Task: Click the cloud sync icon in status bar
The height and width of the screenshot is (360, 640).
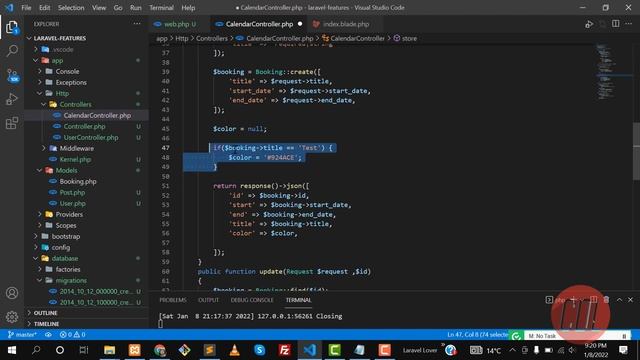Action: (x=48, y=335)
